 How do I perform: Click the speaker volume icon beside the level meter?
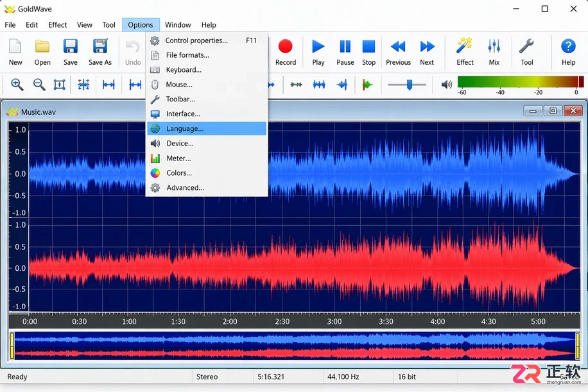tap(446, 85)
